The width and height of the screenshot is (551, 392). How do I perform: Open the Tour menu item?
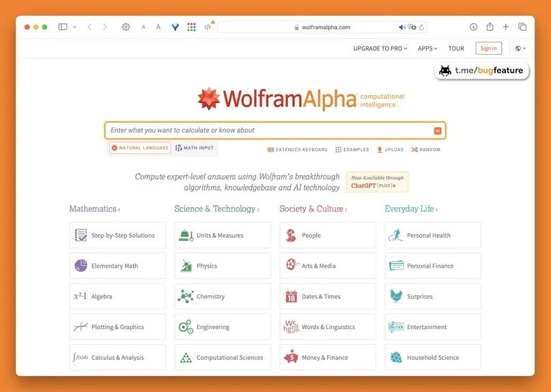(x=456, y=48)
